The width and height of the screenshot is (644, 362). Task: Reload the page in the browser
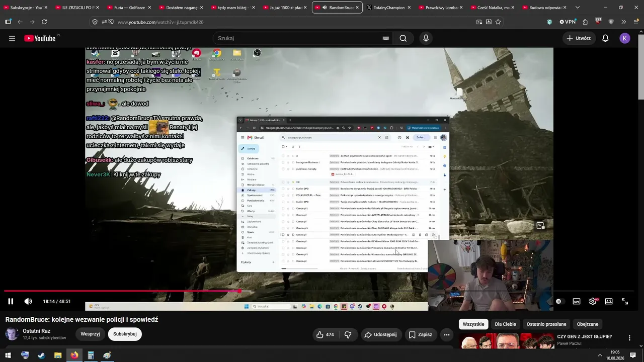44,22
